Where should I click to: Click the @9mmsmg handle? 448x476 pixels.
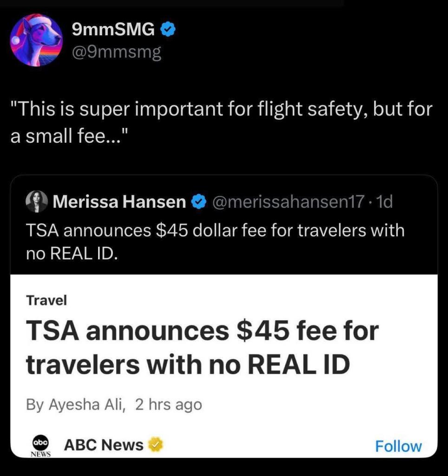point(116,52)
